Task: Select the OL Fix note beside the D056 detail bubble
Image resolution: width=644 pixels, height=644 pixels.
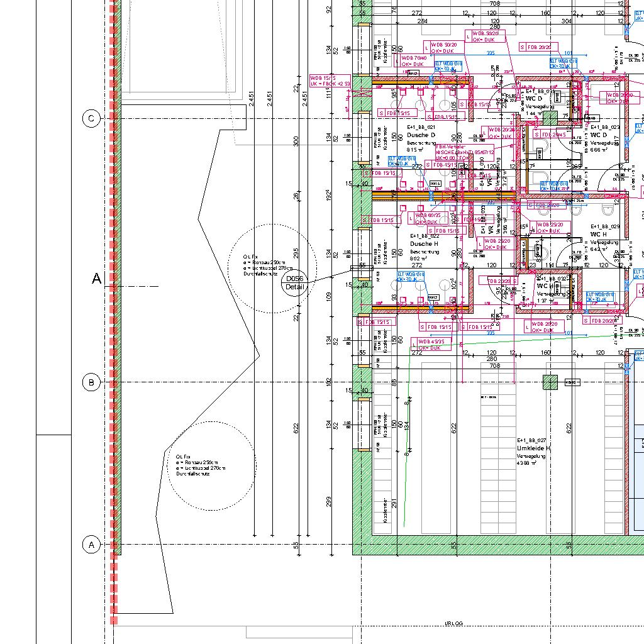Action: click(267, 265)
